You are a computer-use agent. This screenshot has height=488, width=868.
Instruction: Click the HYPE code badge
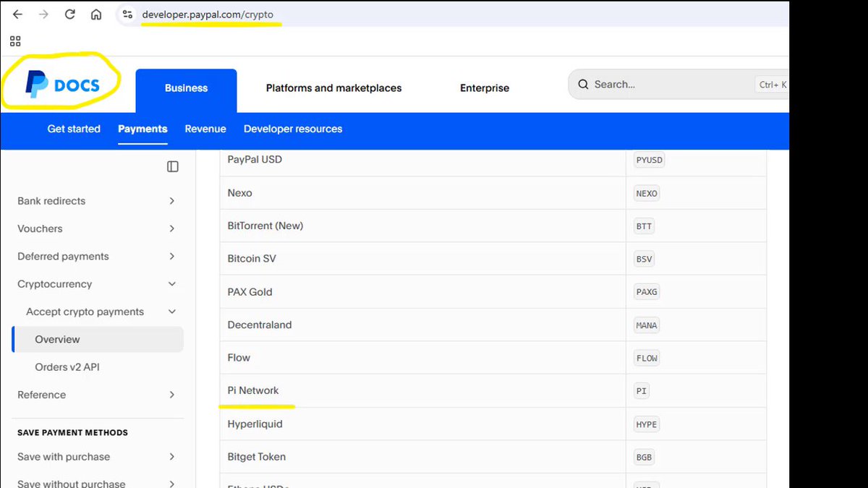pyautogui.click(x=647, y=424)
